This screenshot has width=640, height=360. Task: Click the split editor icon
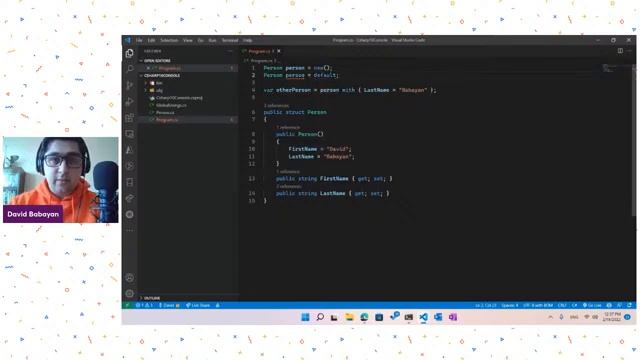click(620, 51)
